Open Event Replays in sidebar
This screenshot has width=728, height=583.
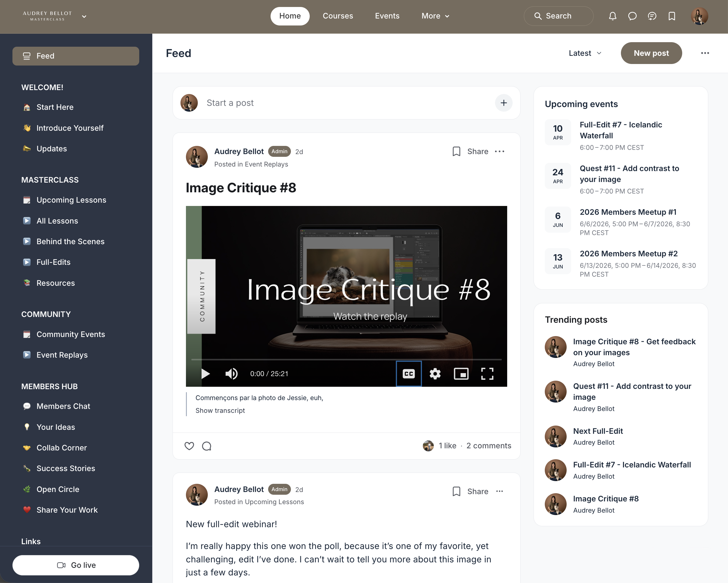pos(62,355)
